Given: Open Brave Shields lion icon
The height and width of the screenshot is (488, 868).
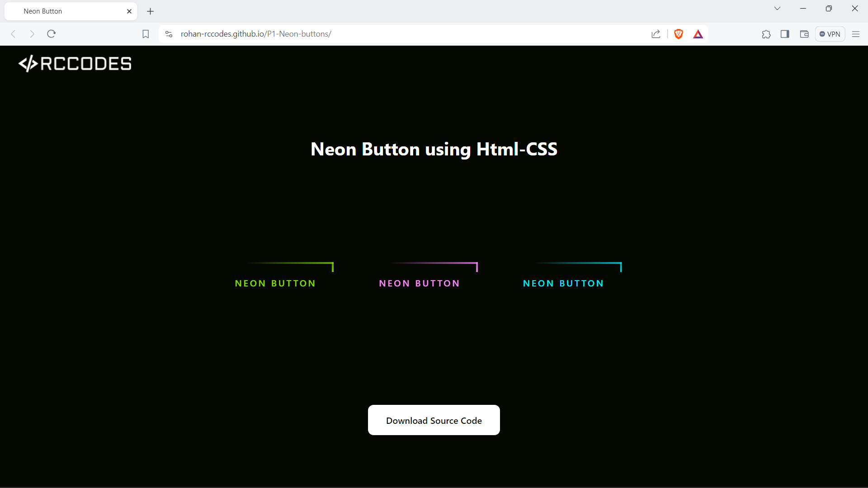Looking at the screenshot, I should 679,34.
